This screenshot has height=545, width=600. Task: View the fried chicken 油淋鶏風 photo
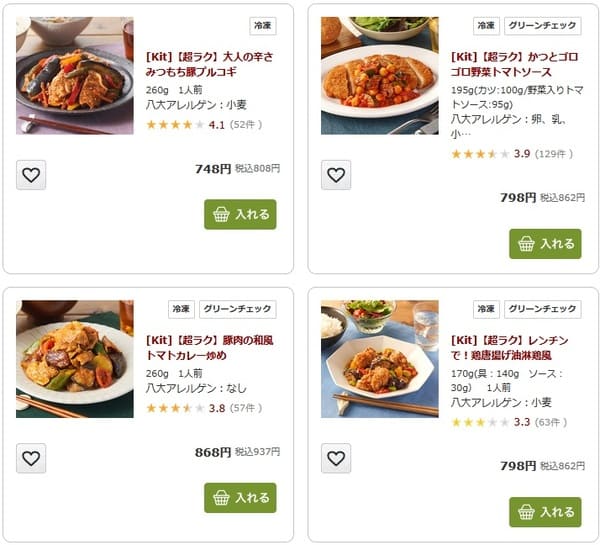click(x=380, y=359)
